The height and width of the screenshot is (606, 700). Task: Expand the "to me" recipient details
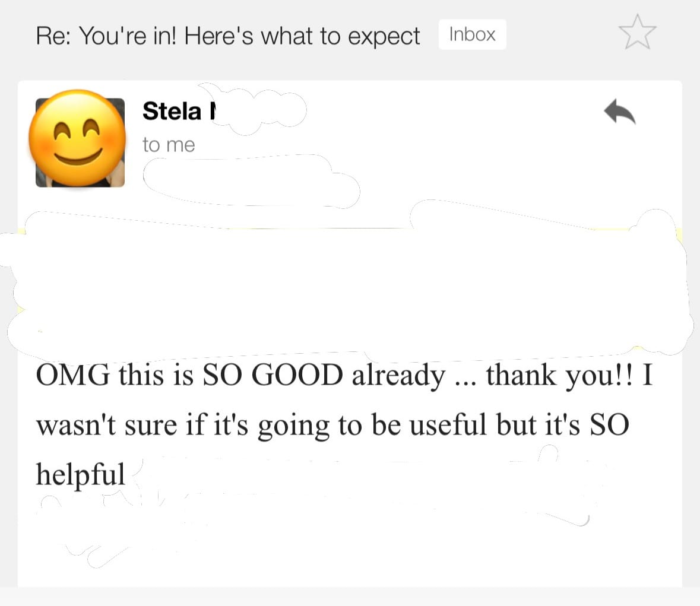pyautogui.click(x=169, y=145)
